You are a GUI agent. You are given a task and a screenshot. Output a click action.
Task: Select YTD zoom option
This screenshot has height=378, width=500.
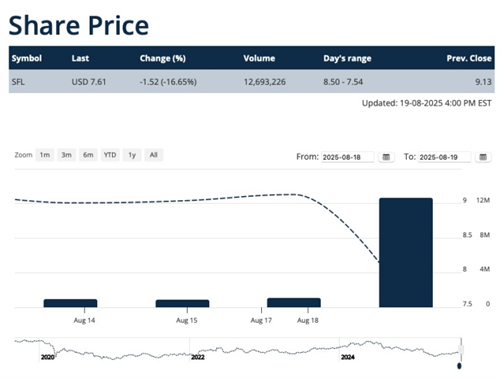click(x=110, y=155)
